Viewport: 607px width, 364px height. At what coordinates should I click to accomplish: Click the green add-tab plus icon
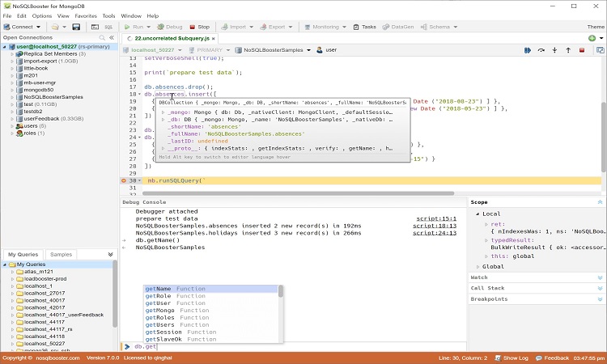(592, 38)
